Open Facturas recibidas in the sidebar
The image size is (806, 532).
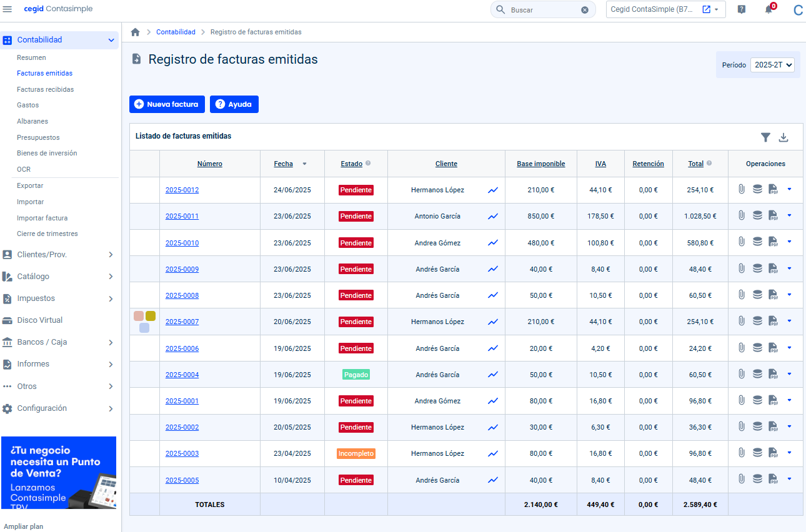[x=45, y=89]
